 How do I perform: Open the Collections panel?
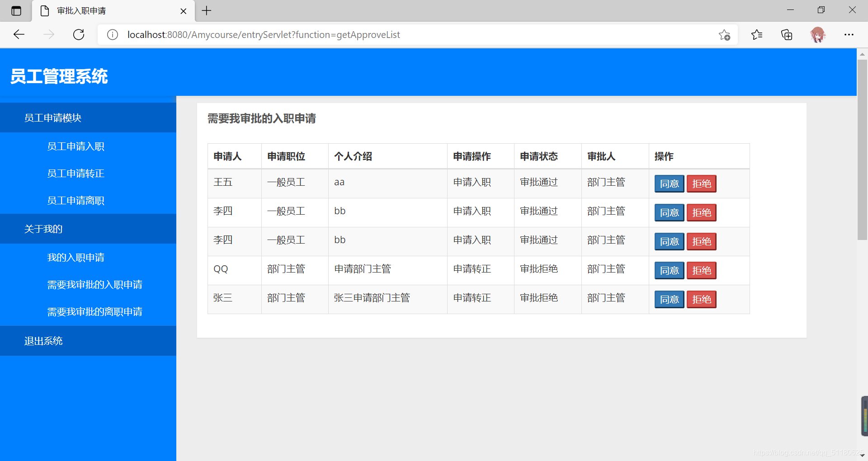point(787,34)
